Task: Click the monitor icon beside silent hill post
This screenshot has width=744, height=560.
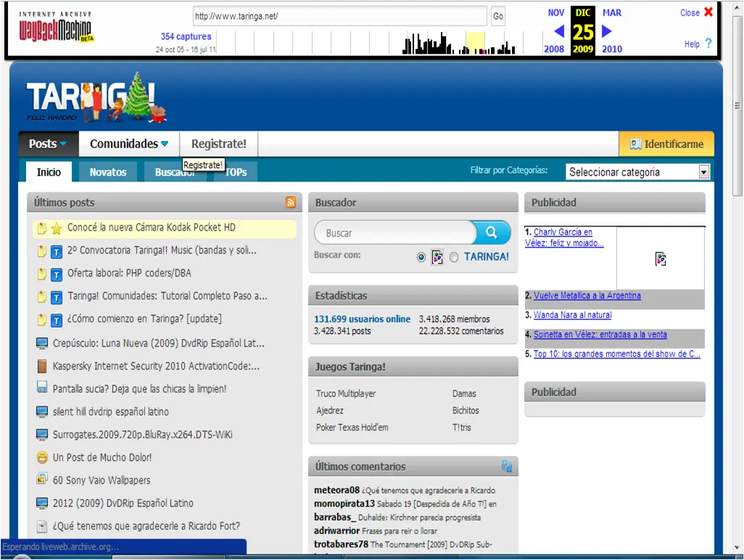Action: click(42, 411)
